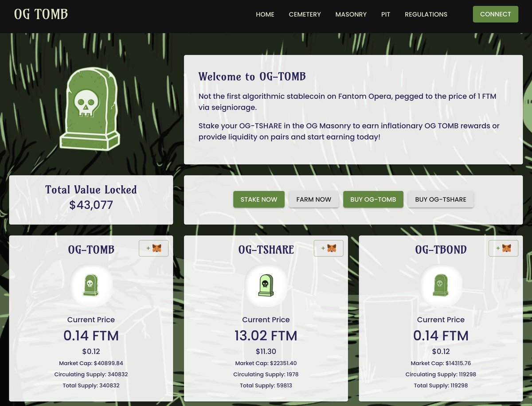Click the Welcome to OG-TOMB heading
The width and height of the screenshot is (532, 406).
[252, 76]
